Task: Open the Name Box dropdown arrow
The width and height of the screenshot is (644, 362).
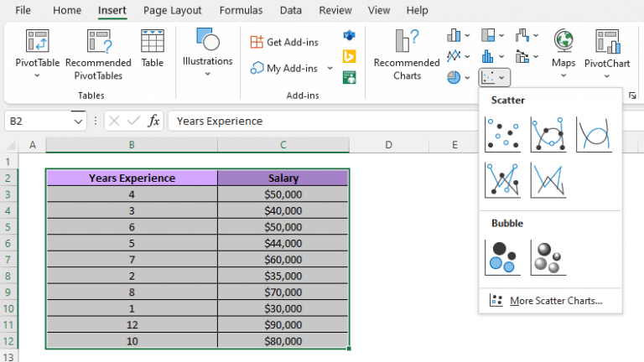Action: coord(79,121)
